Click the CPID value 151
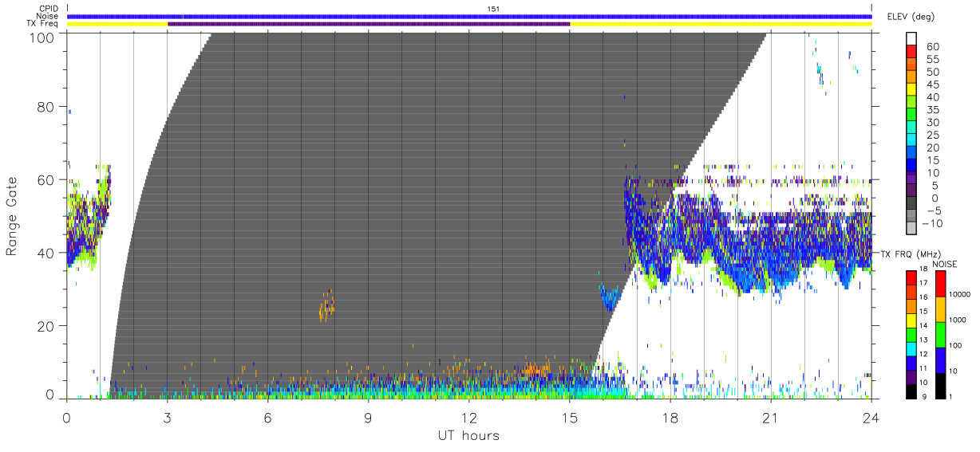This screenshot has width=980, height=452. pos(494,9)
